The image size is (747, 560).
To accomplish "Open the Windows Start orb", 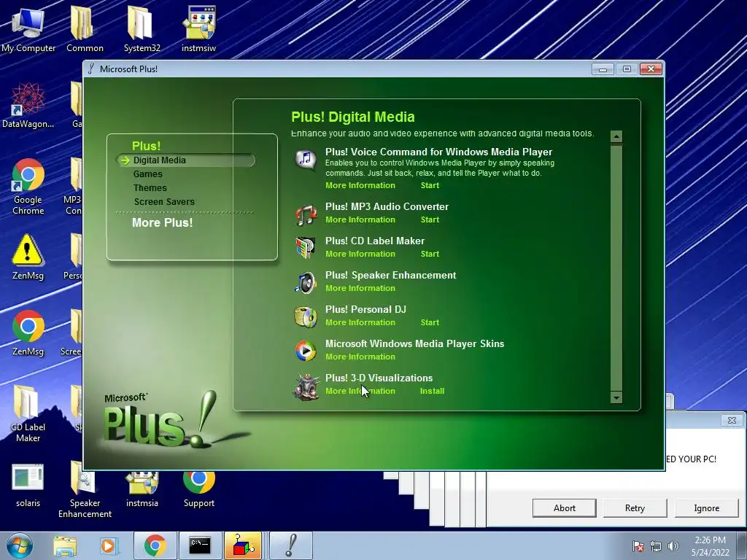I will coord(20,545).
